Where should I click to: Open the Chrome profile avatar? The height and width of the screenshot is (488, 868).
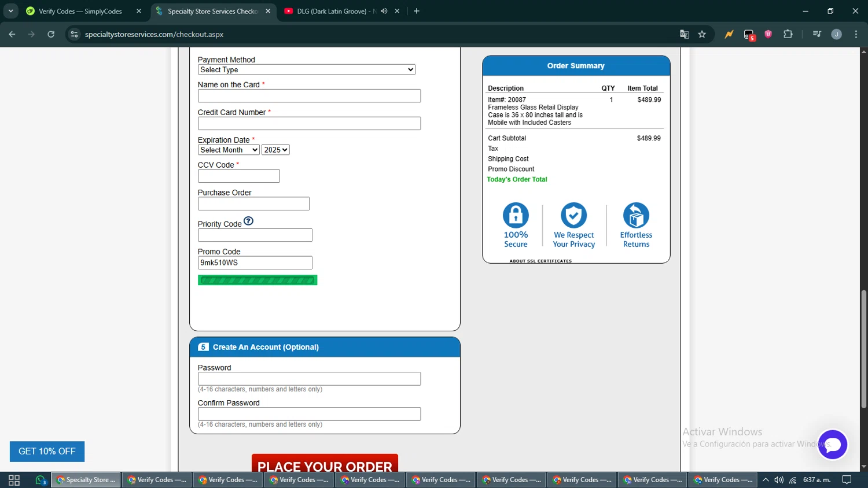[x=837, y=34]
